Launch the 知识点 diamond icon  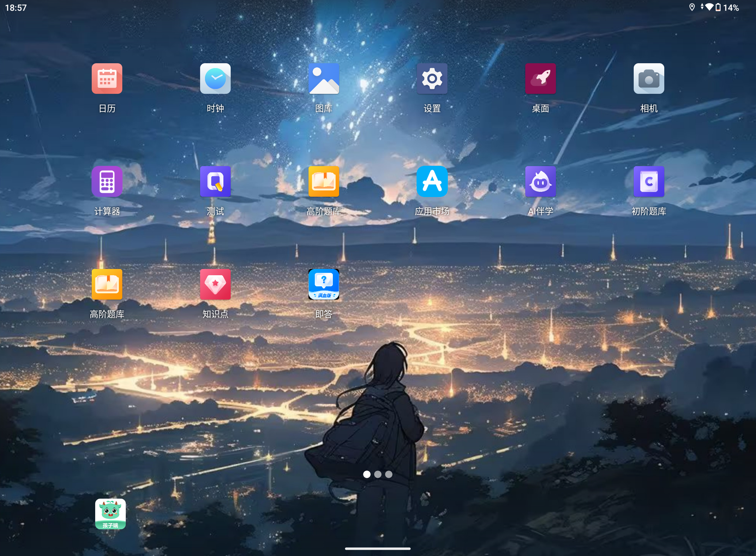pos(215,284)
